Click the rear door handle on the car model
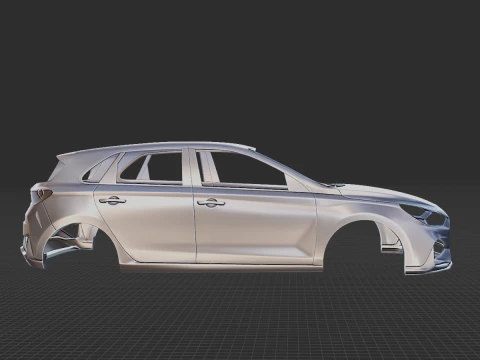The width and height of the screenshot is (480, 360). tap(112, 200)
